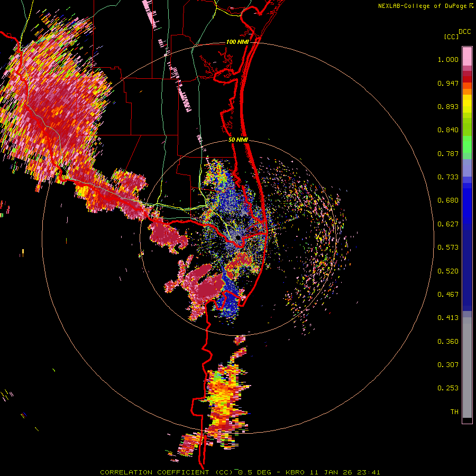476x476 pixels.
Task: Click the pink top segment of color bar
Action: pyautogui.click(x=467, y=56)
